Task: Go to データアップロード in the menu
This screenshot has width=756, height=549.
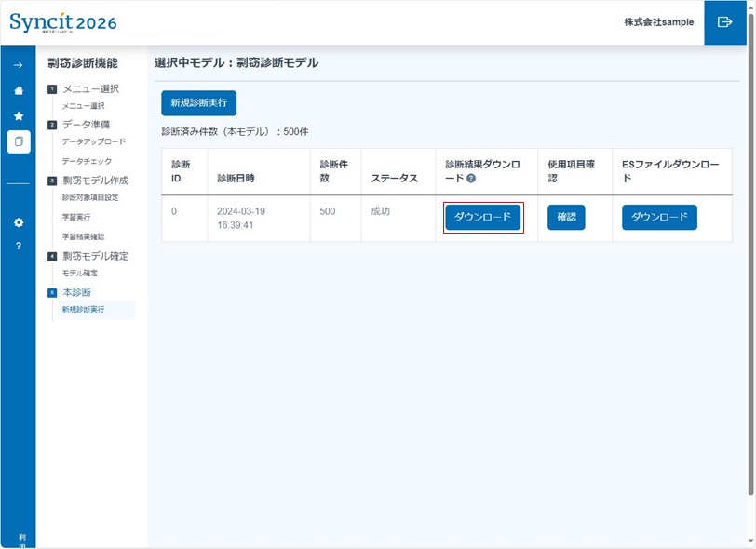Action: 93,141
